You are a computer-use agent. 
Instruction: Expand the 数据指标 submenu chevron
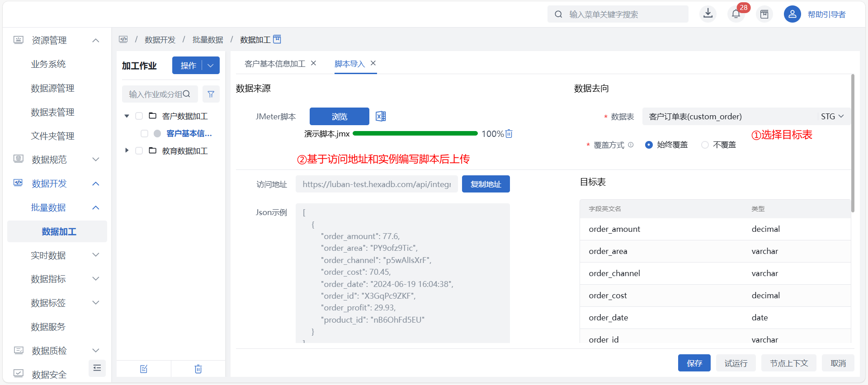tap(96, 279)
